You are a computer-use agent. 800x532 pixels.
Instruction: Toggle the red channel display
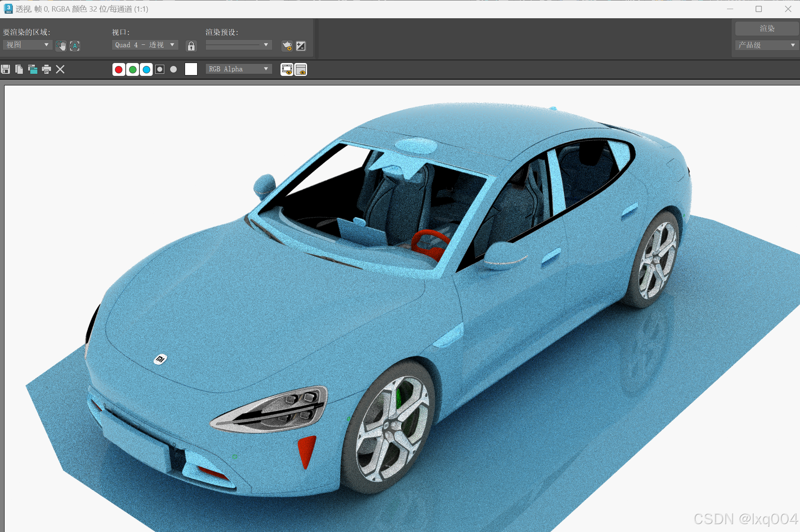coord(119,69)
